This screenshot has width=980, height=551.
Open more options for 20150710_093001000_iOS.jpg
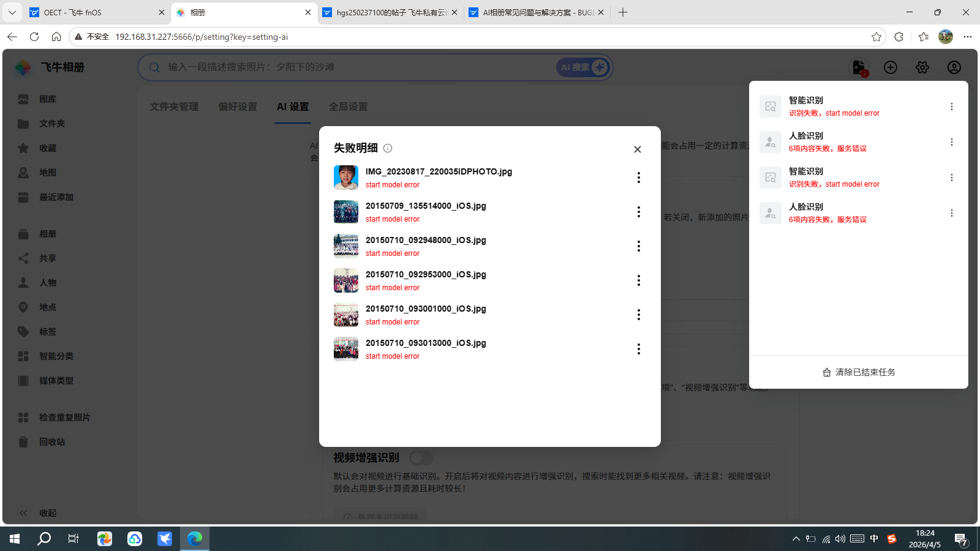pos(639,315)
